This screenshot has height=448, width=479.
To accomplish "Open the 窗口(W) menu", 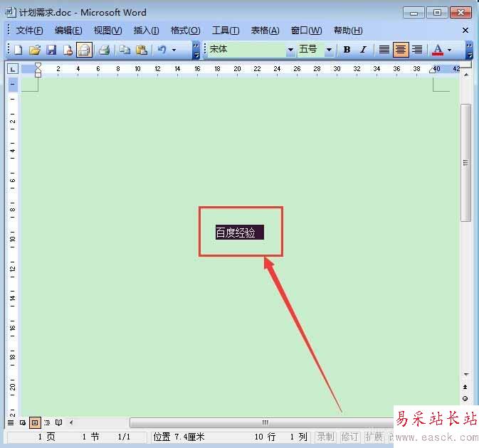I will pos(306,30).
